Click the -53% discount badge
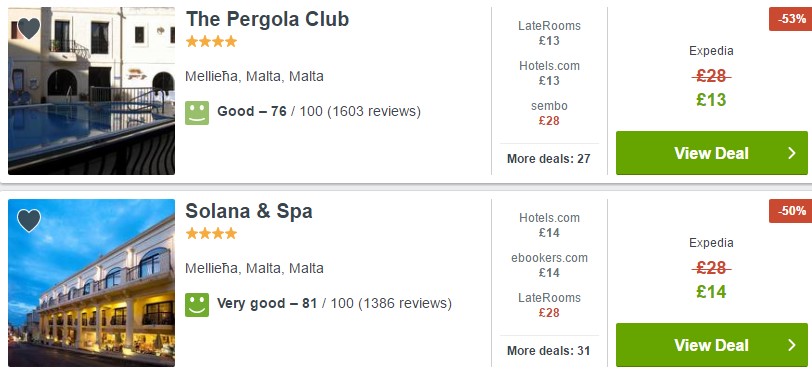812x373 pixels. [x=790, y=19]
